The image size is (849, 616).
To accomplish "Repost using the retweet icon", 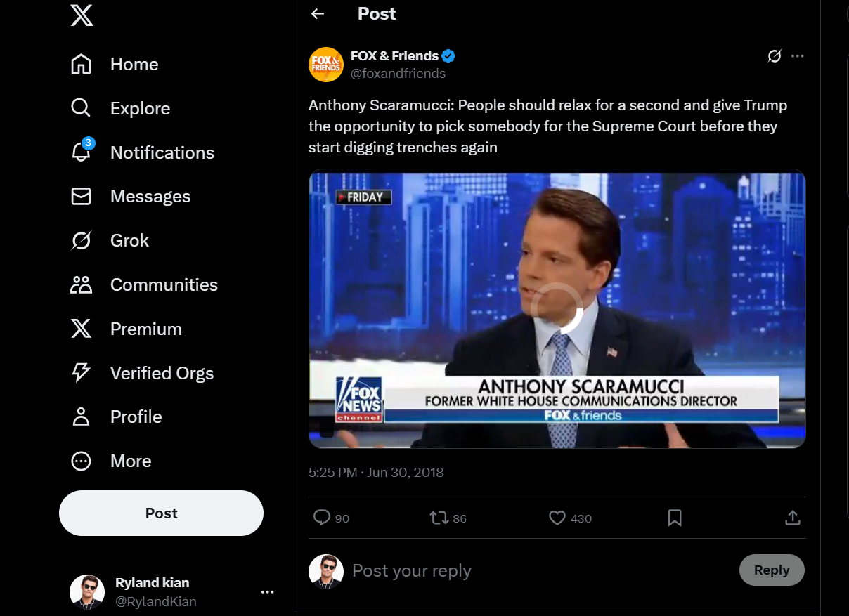I will click(439, 518).
